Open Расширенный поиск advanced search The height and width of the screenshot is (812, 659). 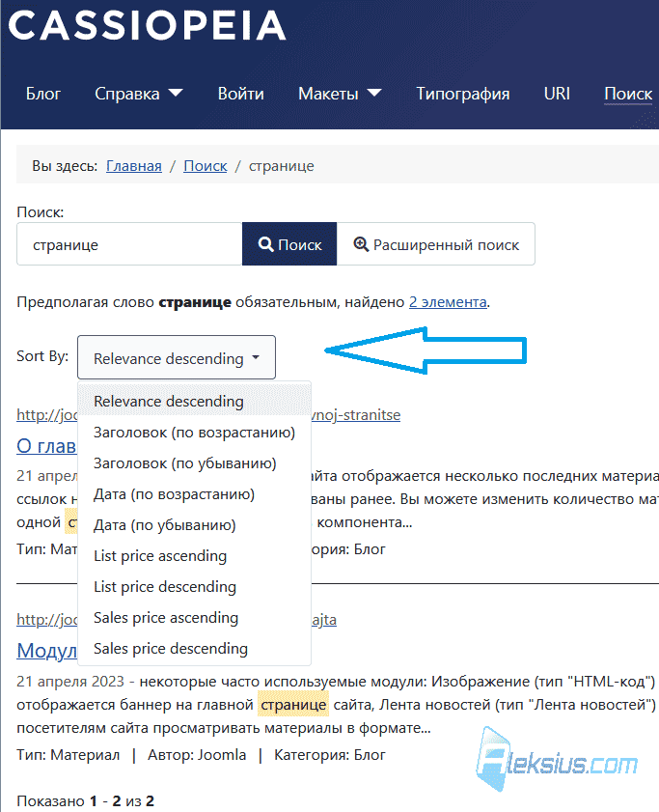tap(436, 244)
